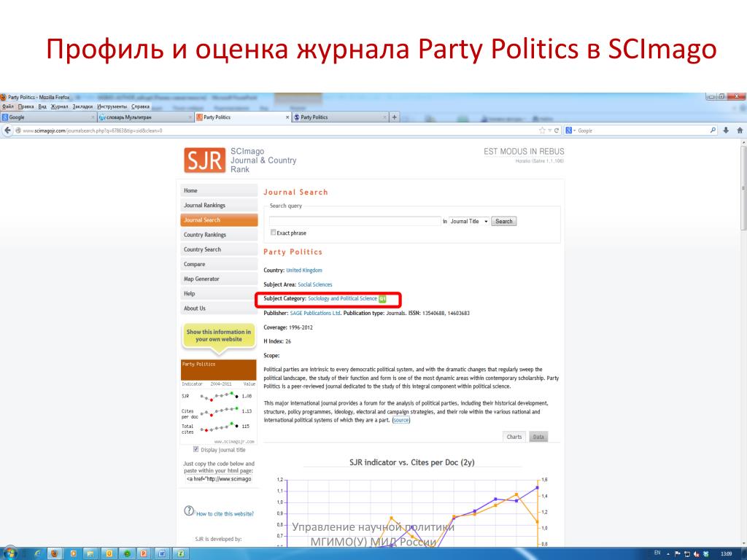This screenshot has width=747, height=560.
Task: Switch to the last Party Politics tab
Action: (x=339, y=117)
